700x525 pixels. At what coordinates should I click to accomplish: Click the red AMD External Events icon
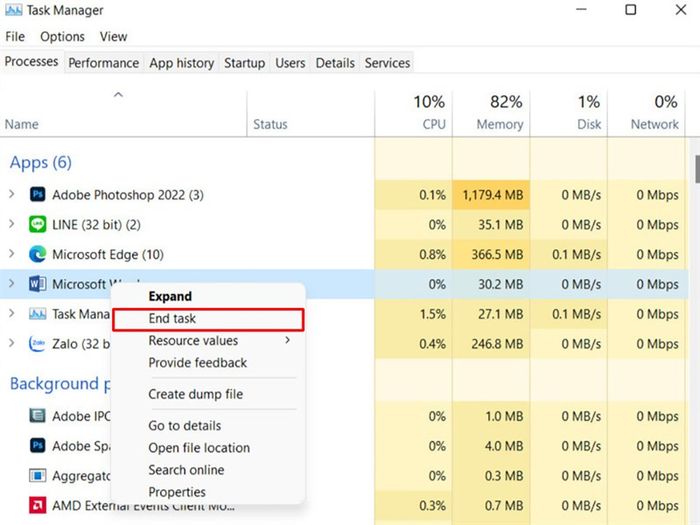pos(38,505)
